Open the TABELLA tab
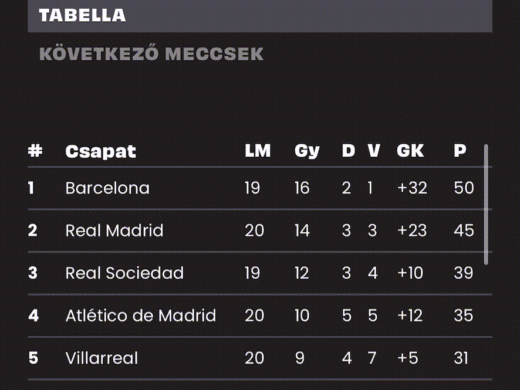The width and height of the screenshot is (520, 390). tap(260, 16)
